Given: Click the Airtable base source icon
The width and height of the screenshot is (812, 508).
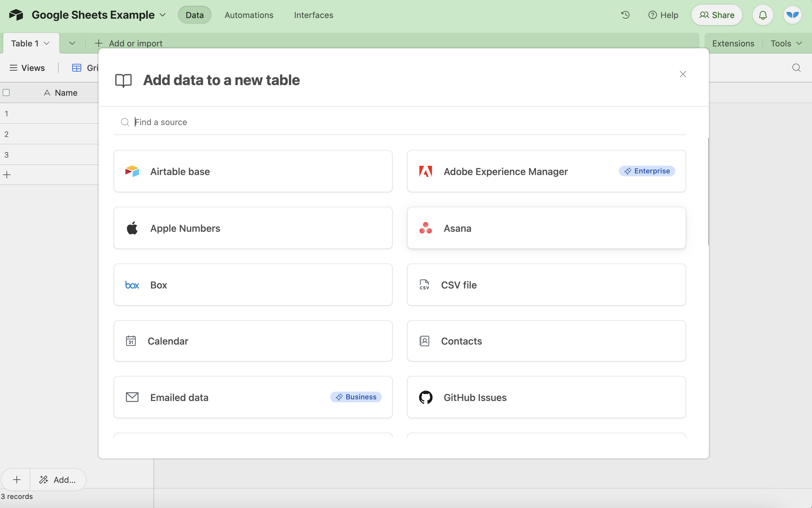Looking at the screenshot, I should (x=132, y=171).
